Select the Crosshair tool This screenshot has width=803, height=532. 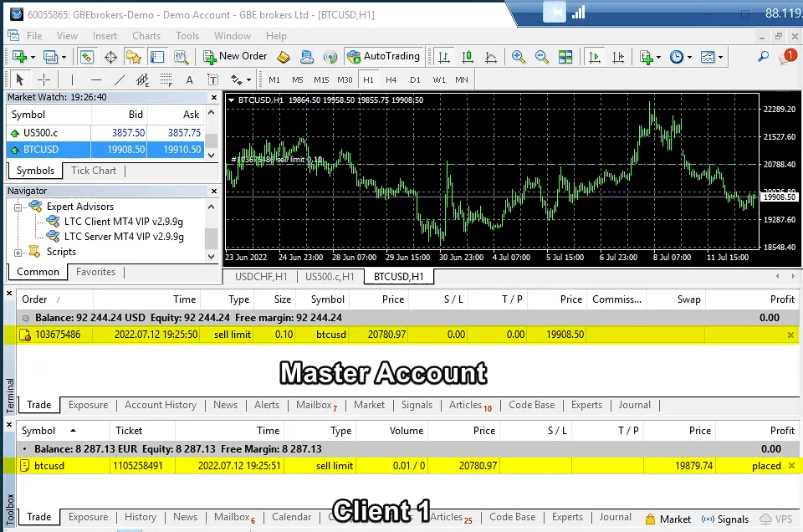point(44,79)
